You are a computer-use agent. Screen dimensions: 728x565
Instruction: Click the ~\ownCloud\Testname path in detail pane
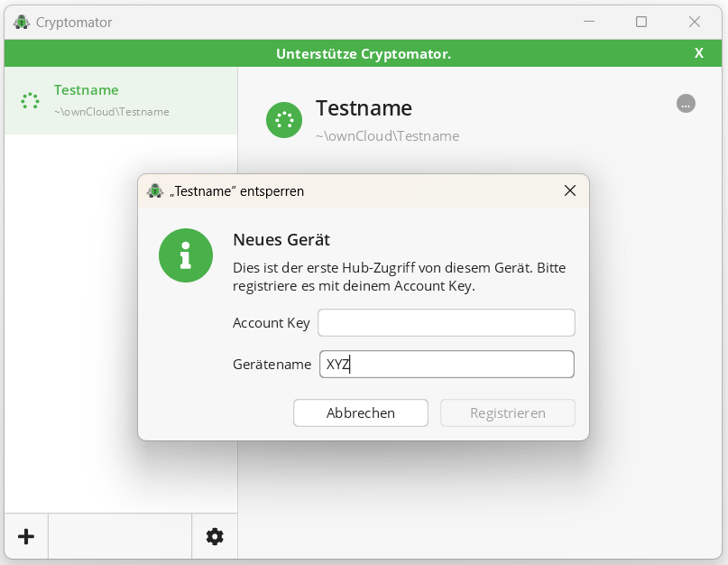(x=387, y=135)
